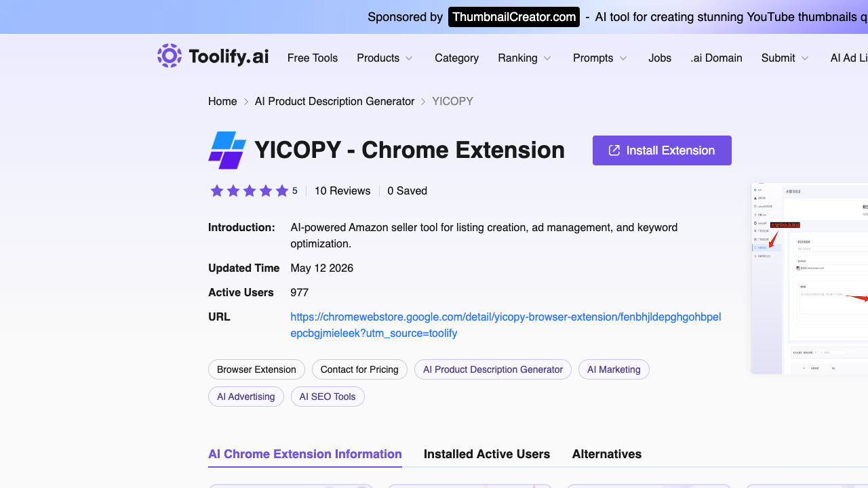Image resolution: width=868 pixels, height=488 pixels.
Task: Click the YICOPY blue extension logo
Action: pyautogui.click(x=226, y=150)
